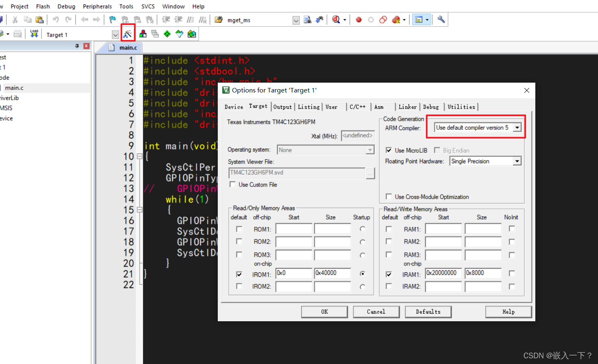This screenshot has width=598, height=364.
Task: Open Pack Installer icon
Action: coord(192,34)
